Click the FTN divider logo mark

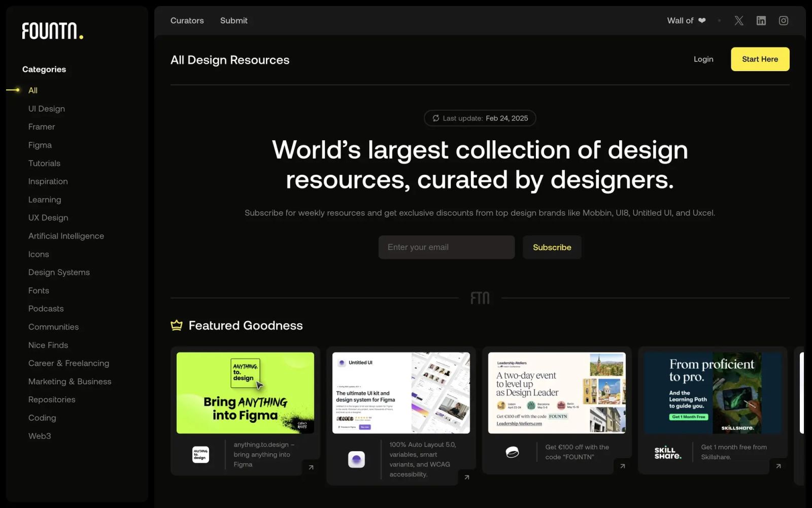tap(480, 298)
